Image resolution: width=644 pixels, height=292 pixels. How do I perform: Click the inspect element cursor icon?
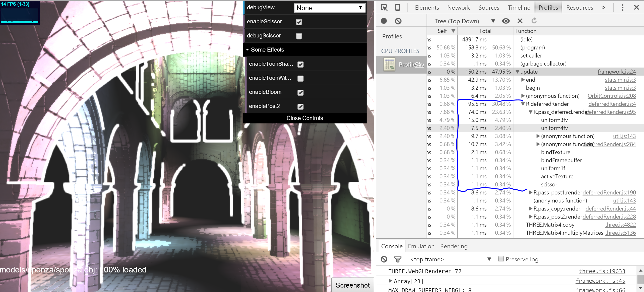click(x=384, y=7)
